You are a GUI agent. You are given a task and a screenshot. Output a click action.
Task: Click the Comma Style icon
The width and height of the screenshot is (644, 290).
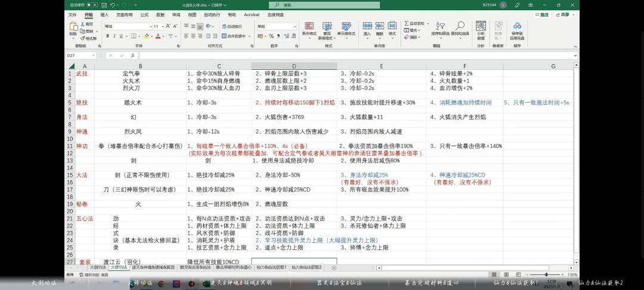278,36
